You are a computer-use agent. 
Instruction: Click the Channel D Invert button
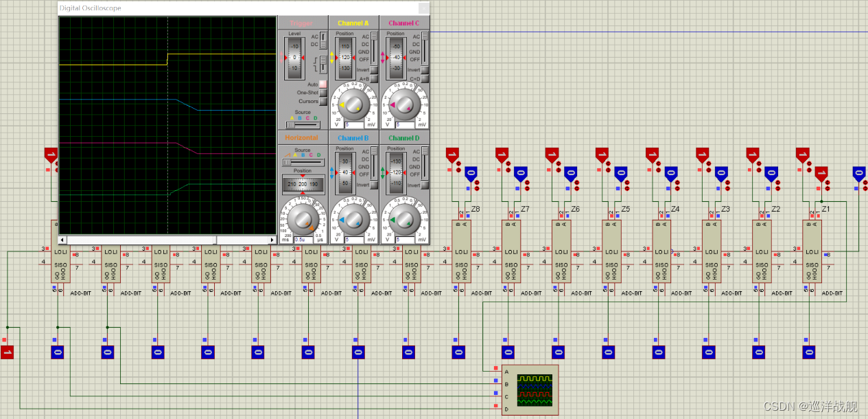tap(425, 185)
